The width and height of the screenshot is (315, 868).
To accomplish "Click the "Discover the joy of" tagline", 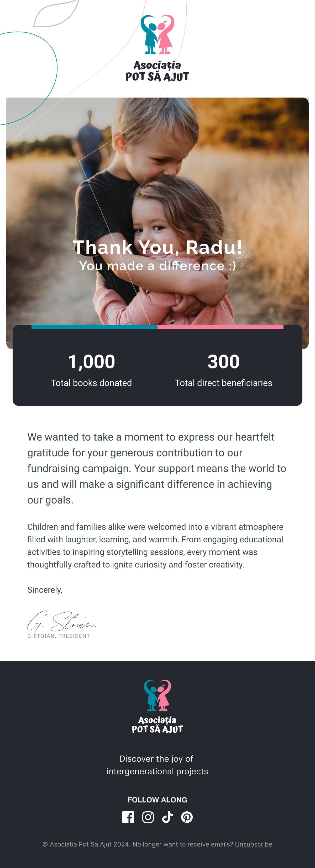I will (x=156, y=758).
